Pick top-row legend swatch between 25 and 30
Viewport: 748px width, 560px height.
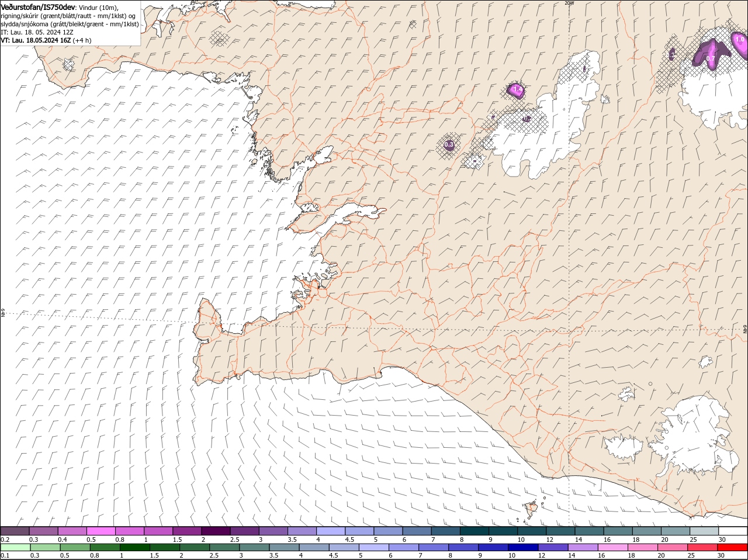(705, 531)
